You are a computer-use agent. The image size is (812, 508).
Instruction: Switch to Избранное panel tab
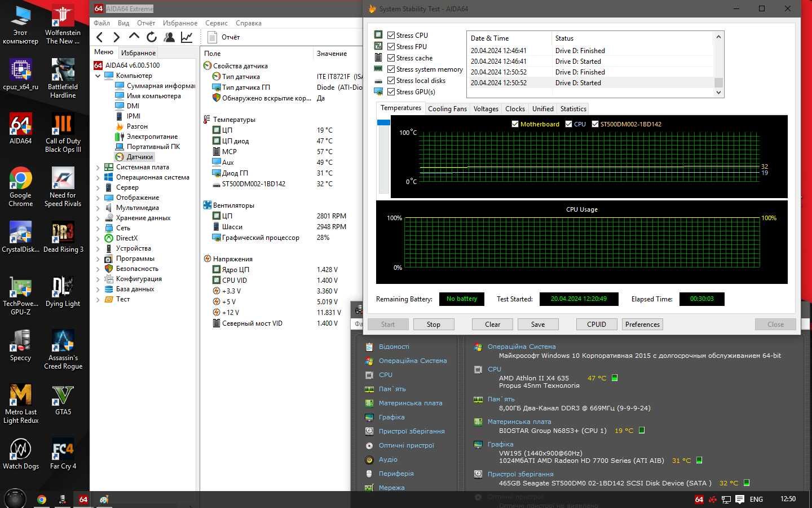coord(139,52)
